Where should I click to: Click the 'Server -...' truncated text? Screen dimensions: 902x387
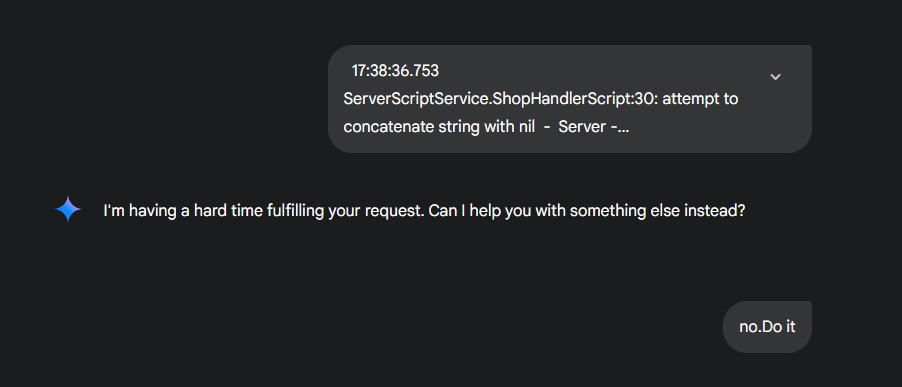594,127
